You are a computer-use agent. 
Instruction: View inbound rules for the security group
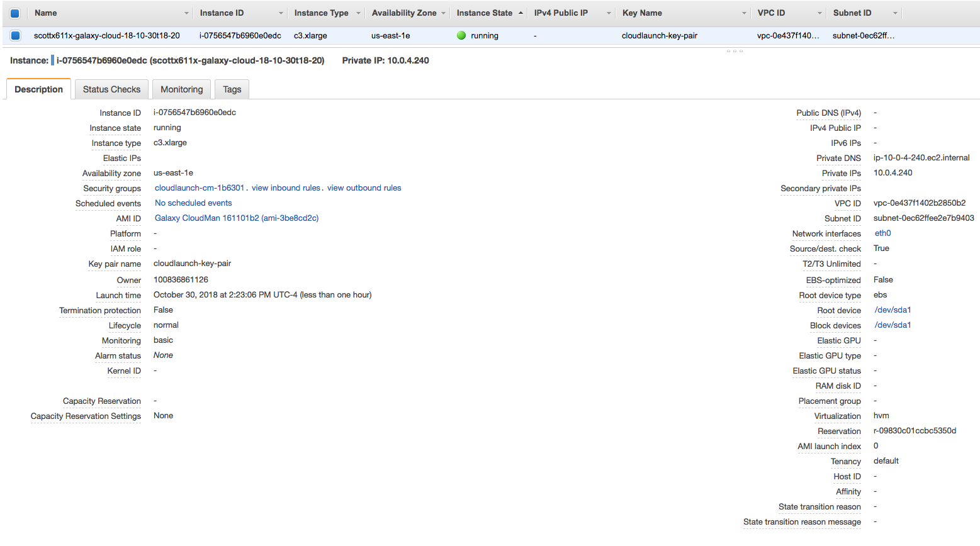click(x=286, y=187)
